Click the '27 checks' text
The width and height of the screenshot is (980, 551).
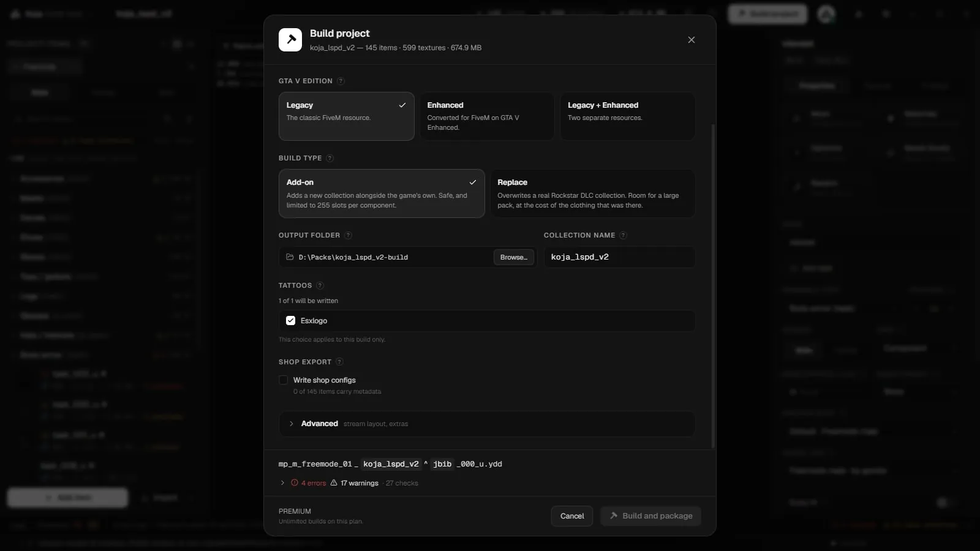(402, 483)
